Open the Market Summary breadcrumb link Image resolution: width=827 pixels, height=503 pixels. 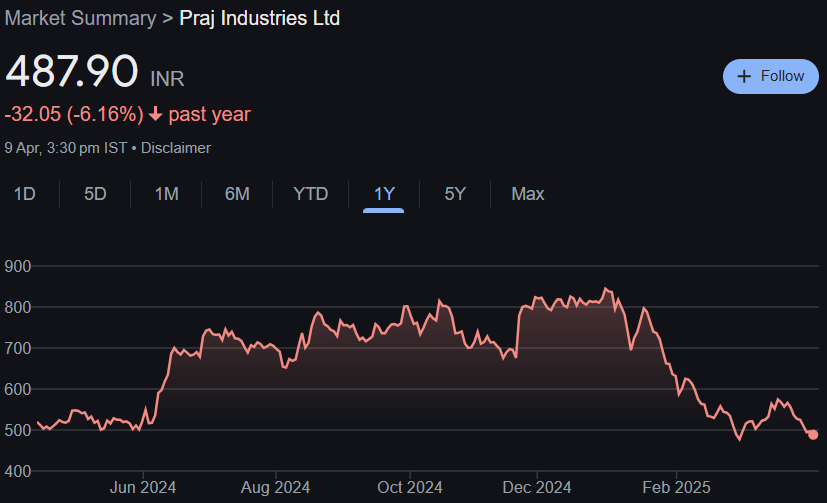81,18
